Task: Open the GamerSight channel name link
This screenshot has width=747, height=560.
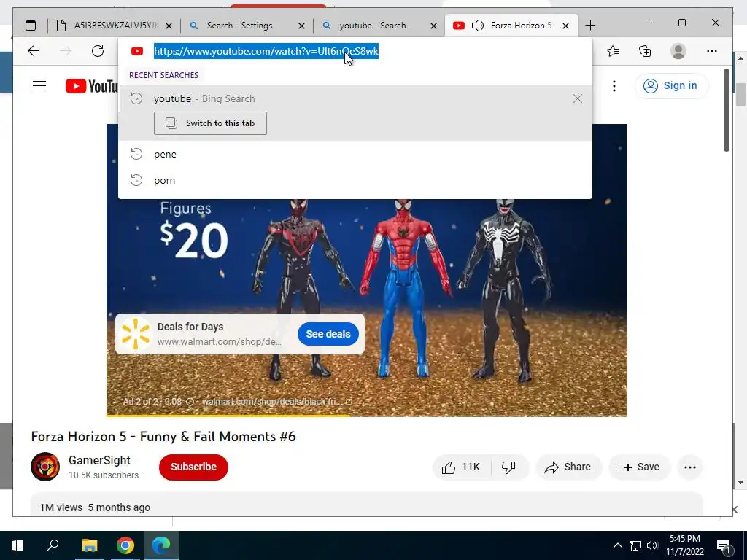Action: pyautogui.click(x=99, y=461)
